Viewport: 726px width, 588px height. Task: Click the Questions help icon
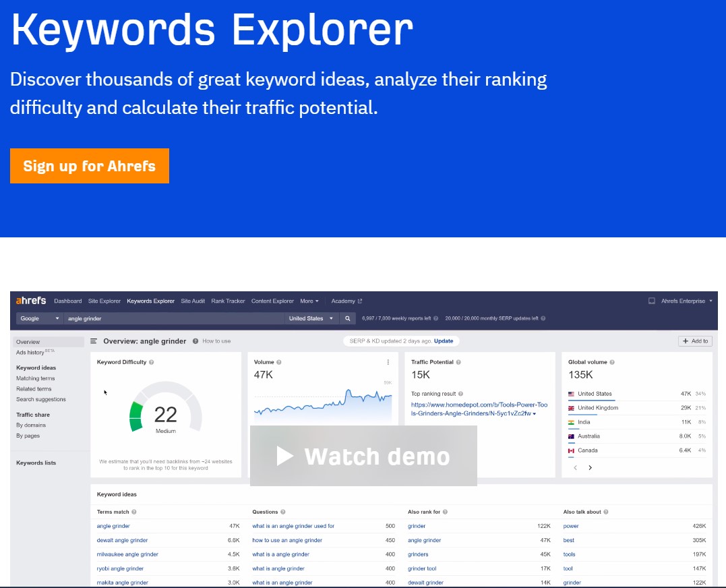(283, 512)
